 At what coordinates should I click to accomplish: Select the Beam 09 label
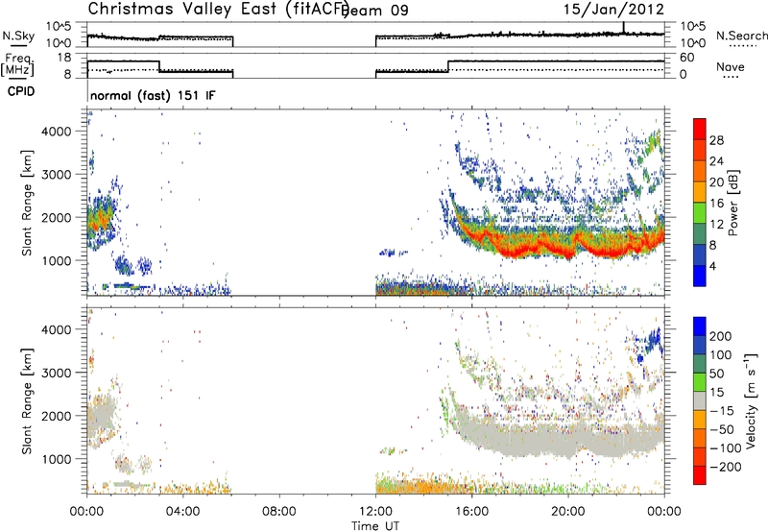click(x=374, y=11)
